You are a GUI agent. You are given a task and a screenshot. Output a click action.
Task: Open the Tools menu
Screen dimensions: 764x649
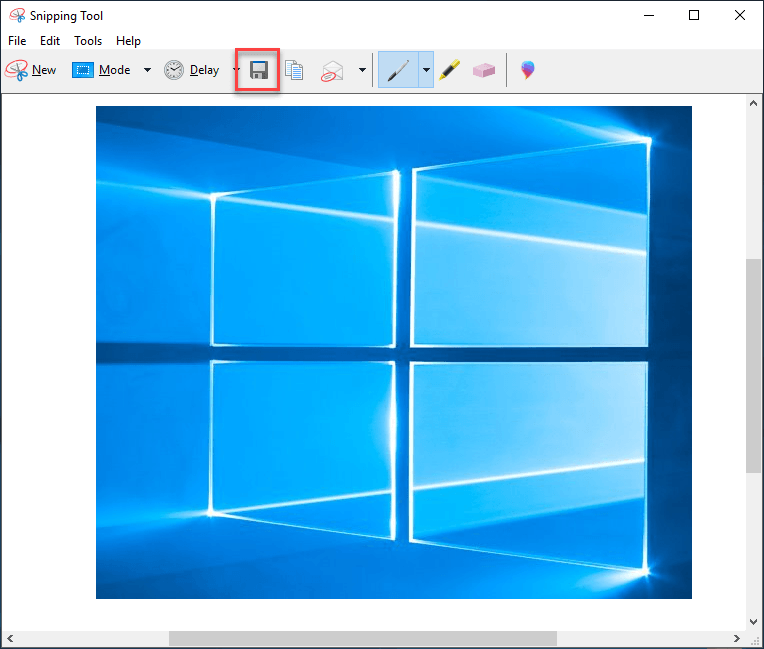coord(88,41)
